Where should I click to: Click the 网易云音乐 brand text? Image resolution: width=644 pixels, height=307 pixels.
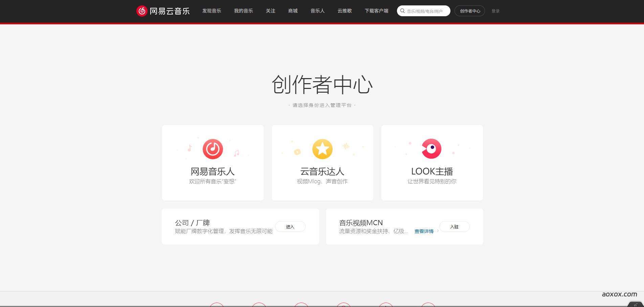pyautogui.click(x=170, y=11)
